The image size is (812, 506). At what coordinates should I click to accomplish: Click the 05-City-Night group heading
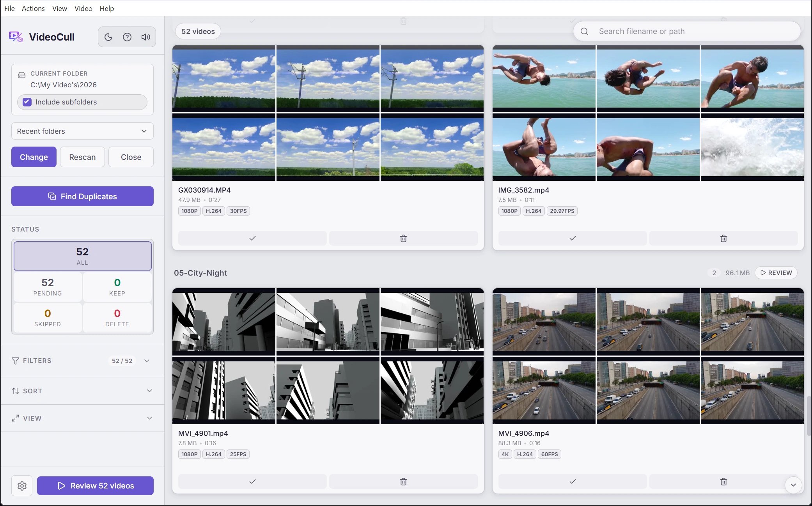pyautogui.click(x=200, y=273)
